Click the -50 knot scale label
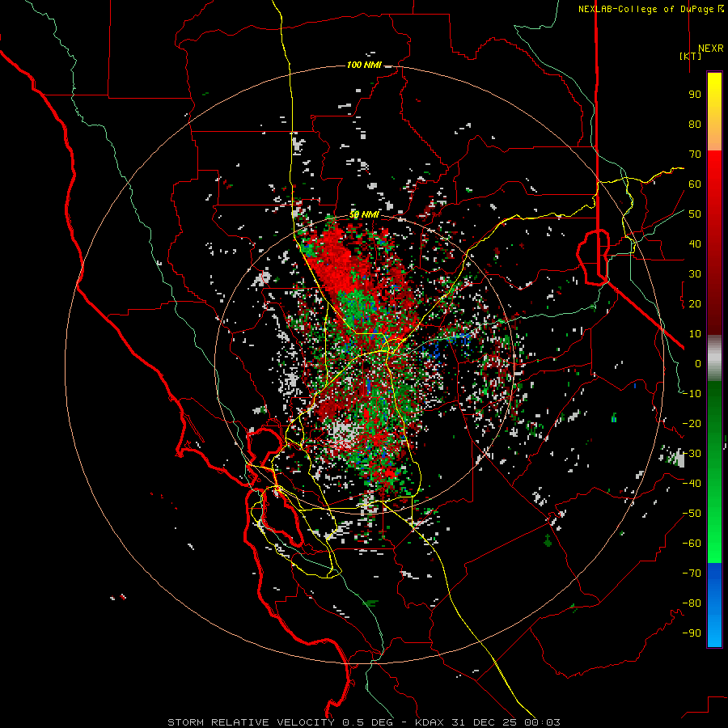Viewport: 728px width, 728px height. tap(692, 514)
